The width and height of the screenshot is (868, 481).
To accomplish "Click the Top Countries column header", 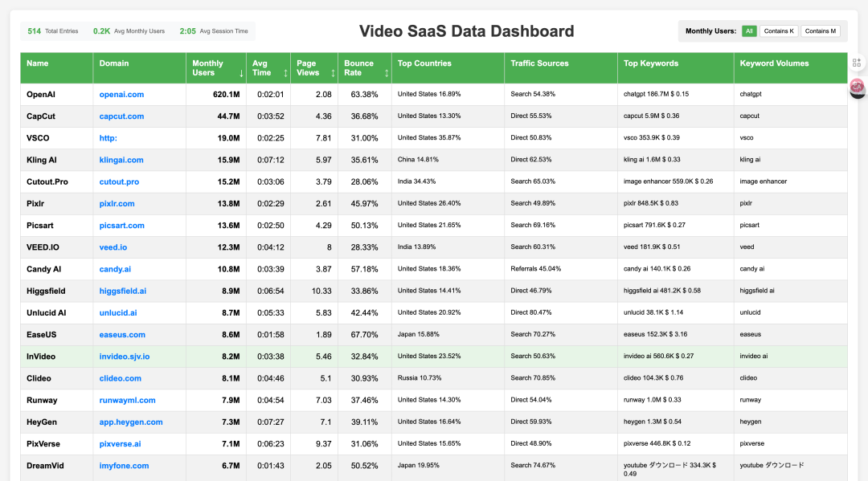I will coord(448,68).
